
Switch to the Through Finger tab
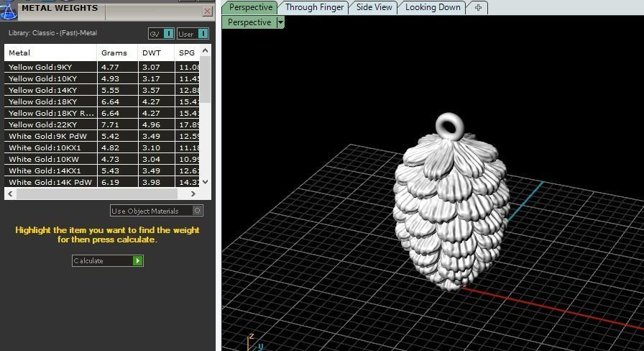point(314,7)
